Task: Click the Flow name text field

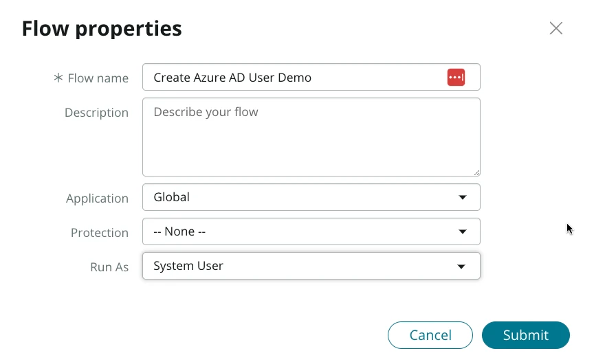Action: point(296,78)
